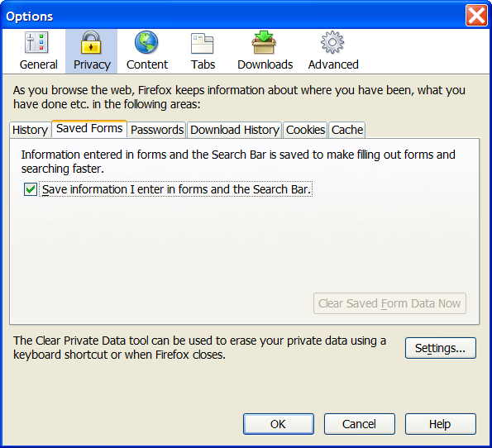Click the Options title bar
This screenshot has width=492, height=448.
(x=232, y=16)
